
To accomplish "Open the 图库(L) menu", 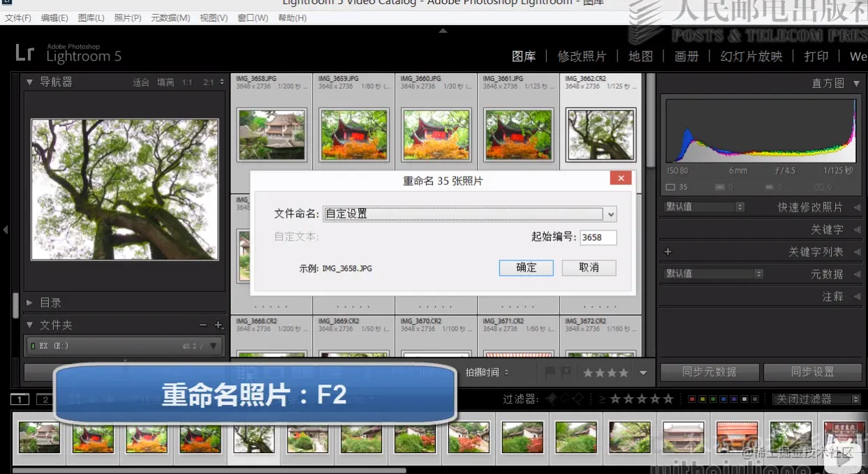I will 91,17.
